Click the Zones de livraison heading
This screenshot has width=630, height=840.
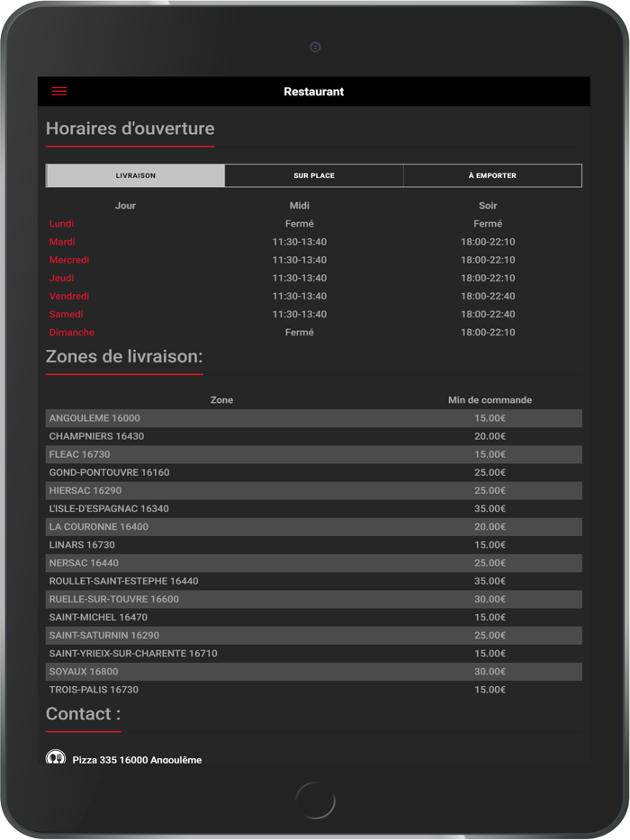click(x=124, y=356)
